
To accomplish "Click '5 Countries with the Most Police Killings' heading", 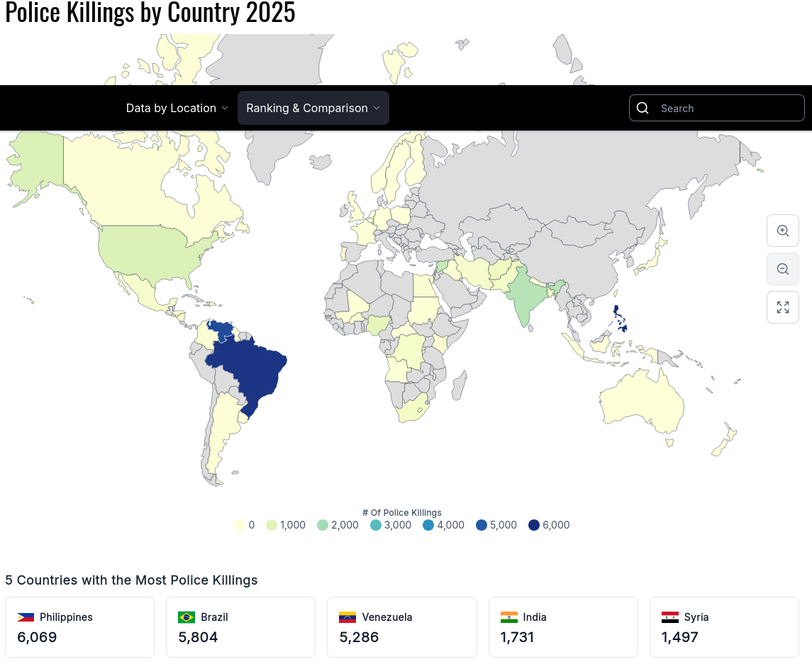I will [x=131, y=580].
